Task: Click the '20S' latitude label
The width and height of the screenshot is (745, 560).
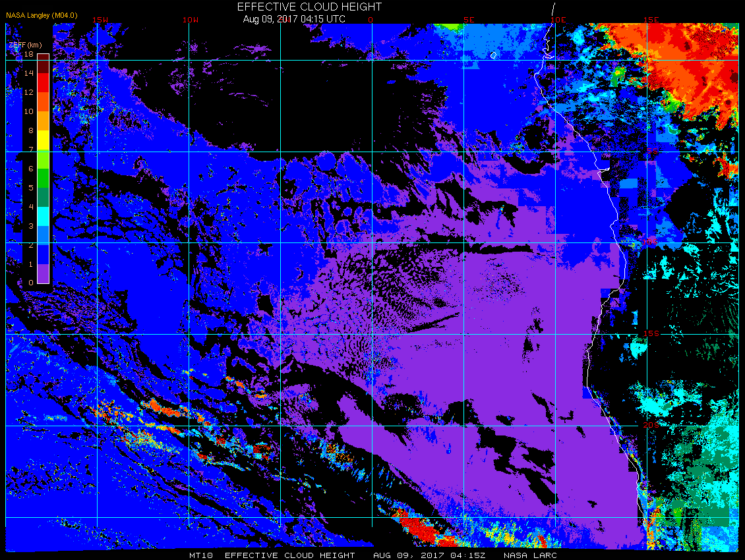Action: [x=651, y=425]
